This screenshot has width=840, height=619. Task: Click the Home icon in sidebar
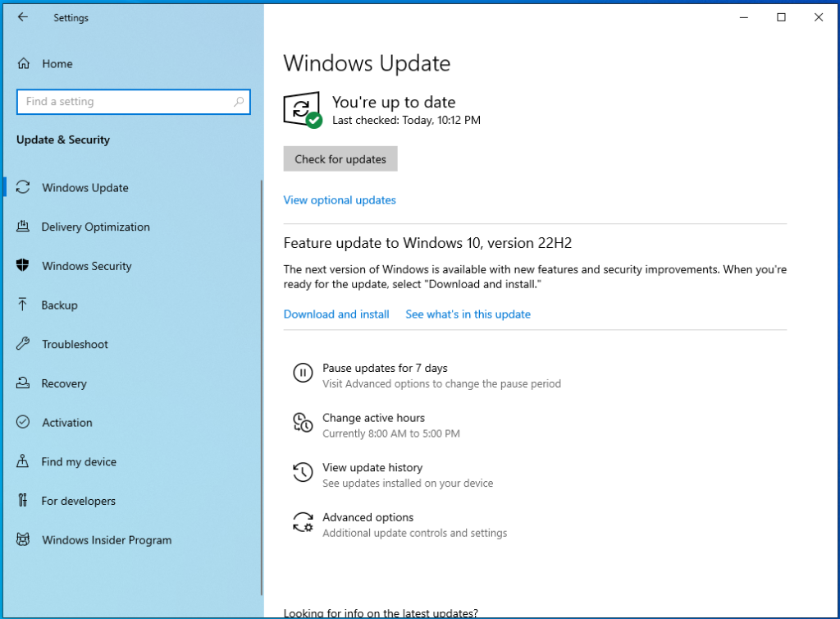pos(24,64)
